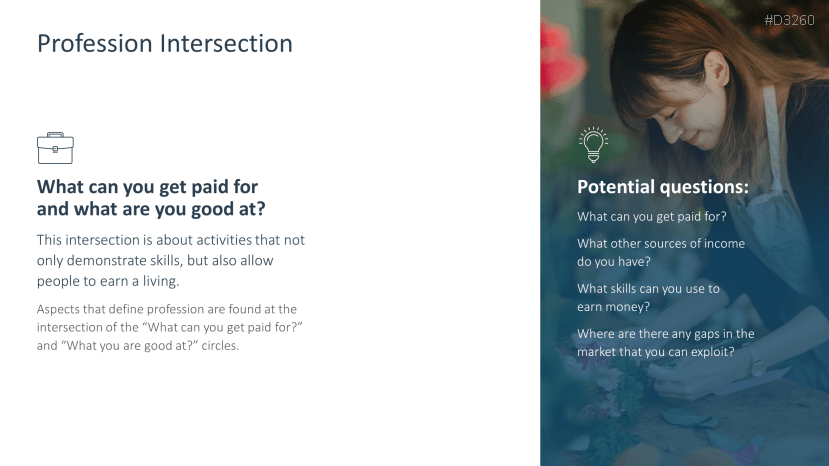Click the question "What can you get paid for?" in the photo panel
829x466 pixels.
click(651, 216)
